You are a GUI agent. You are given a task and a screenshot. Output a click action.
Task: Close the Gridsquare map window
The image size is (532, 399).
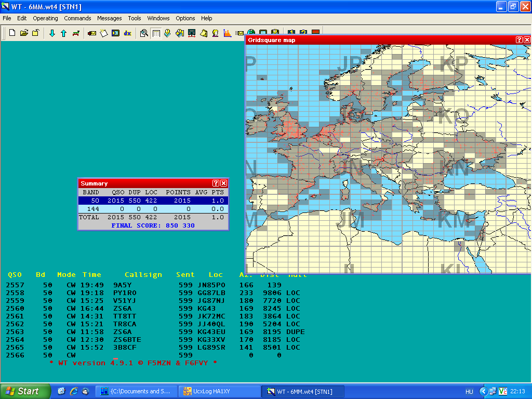pyautogui.click(x=527, y=39)
